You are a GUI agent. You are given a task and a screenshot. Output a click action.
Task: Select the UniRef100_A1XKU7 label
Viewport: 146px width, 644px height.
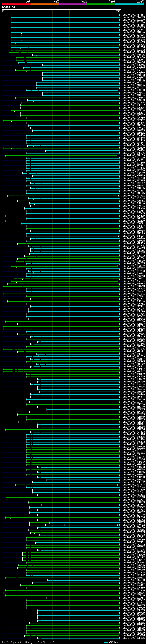point(133,82)
